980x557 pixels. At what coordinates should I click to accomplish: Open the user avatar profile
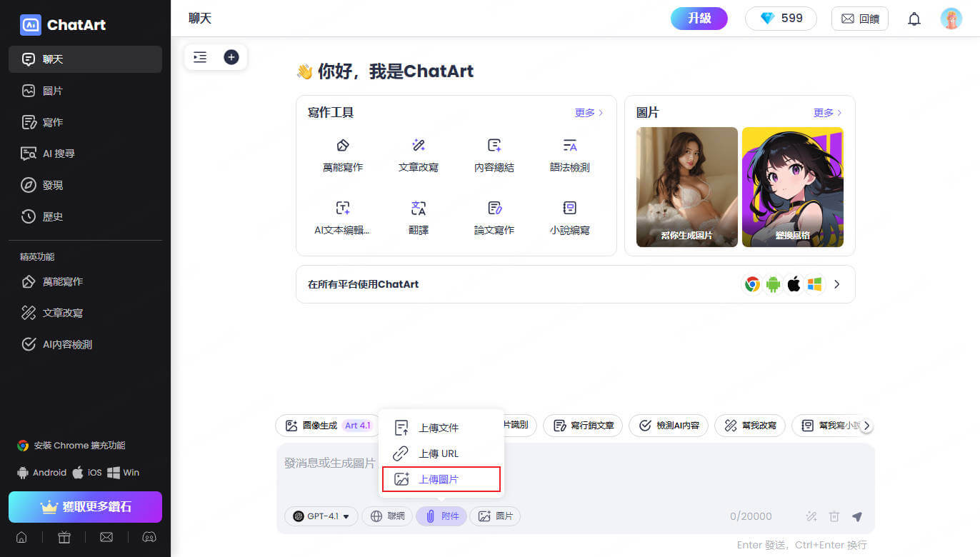coord(951,19)
